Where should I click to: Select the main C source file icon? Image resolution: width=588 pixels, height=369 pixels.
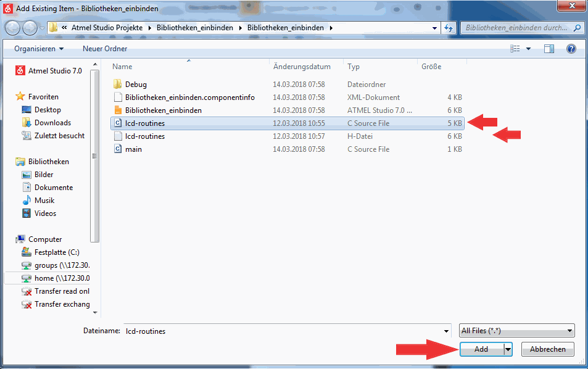pos(118,149)
